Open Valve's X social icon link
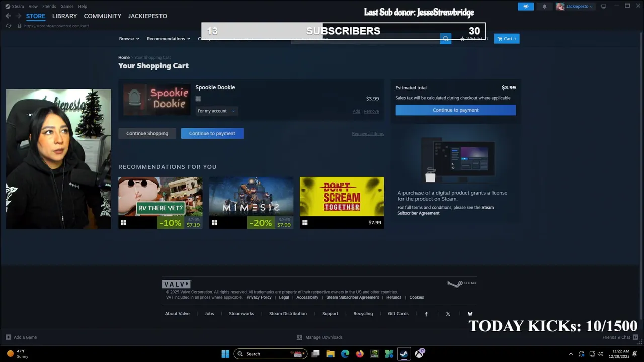The width and height of the screenshot is (644, 362). (448, 314)
